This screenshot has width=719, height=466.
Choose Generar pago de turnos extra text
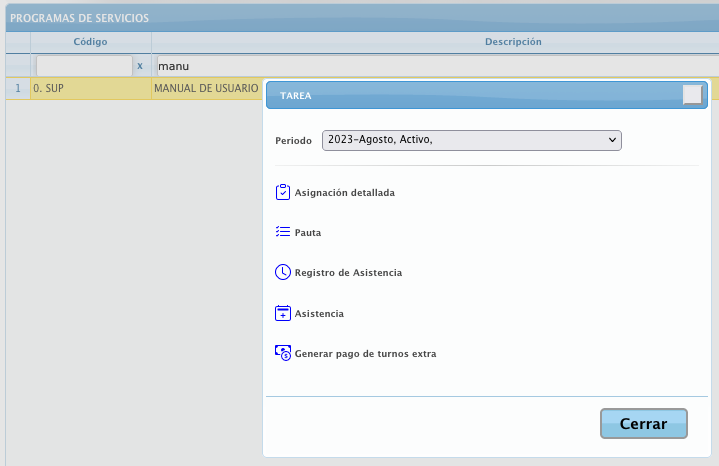[x=365, y=353]
